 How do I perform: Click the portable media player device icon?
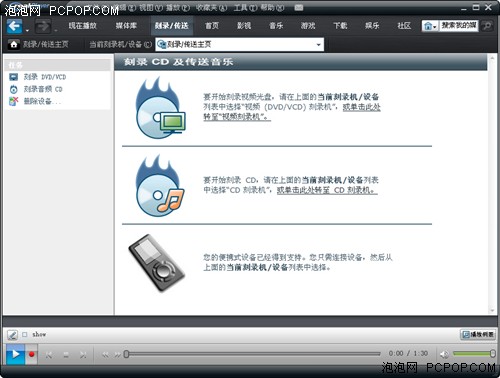[157, 263]
